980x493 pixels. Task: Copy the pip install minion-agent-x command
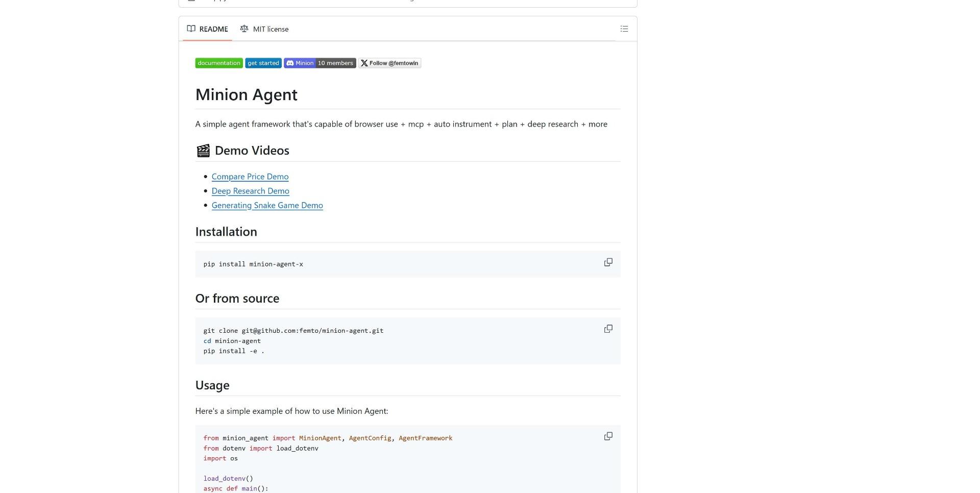coord(608,262)
